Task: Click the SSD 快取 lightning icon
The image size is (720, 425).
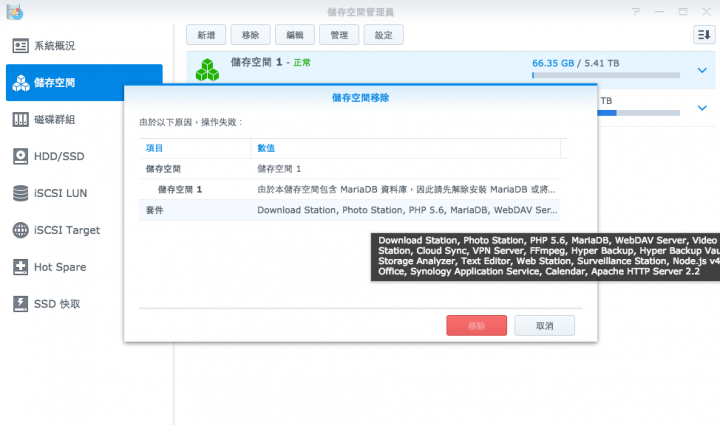Action: 20,304
